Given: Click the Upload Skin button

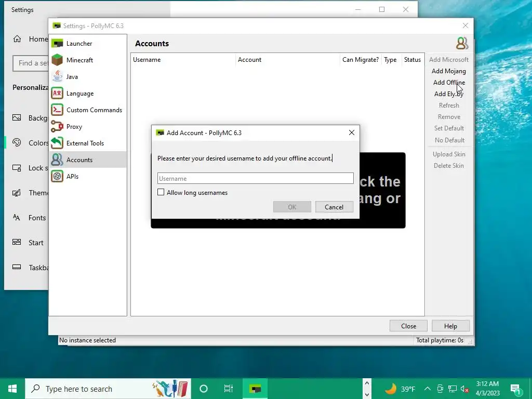Looking at the screenshot, I should click(449, 154).
